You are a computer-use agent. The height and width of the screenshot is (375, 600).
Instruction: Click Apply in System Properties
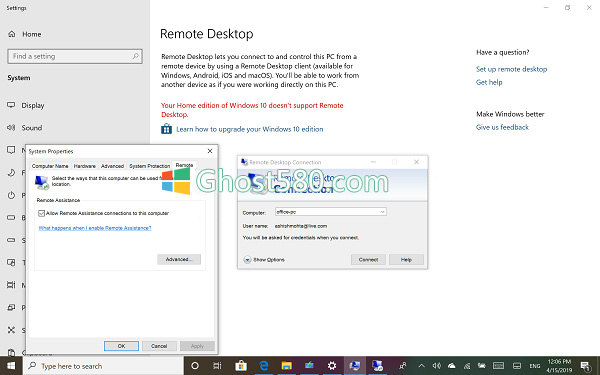197,346
